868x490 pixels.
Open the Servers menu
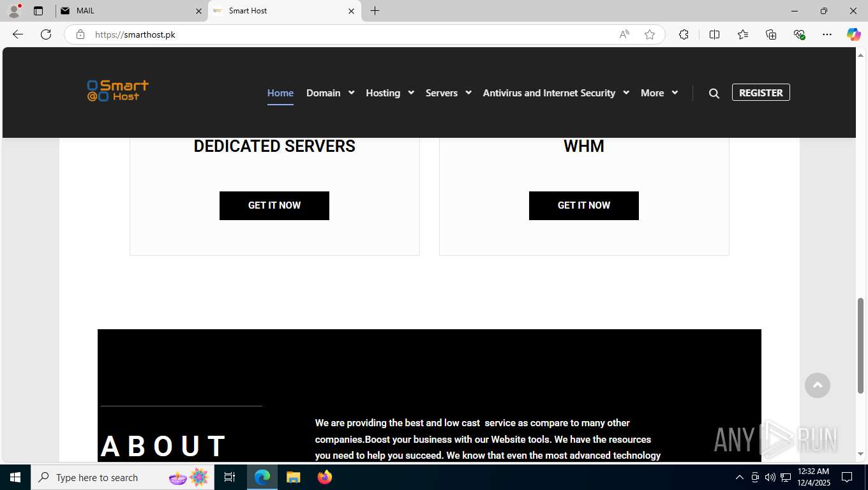pyautogui.click(x=442, y=93)
